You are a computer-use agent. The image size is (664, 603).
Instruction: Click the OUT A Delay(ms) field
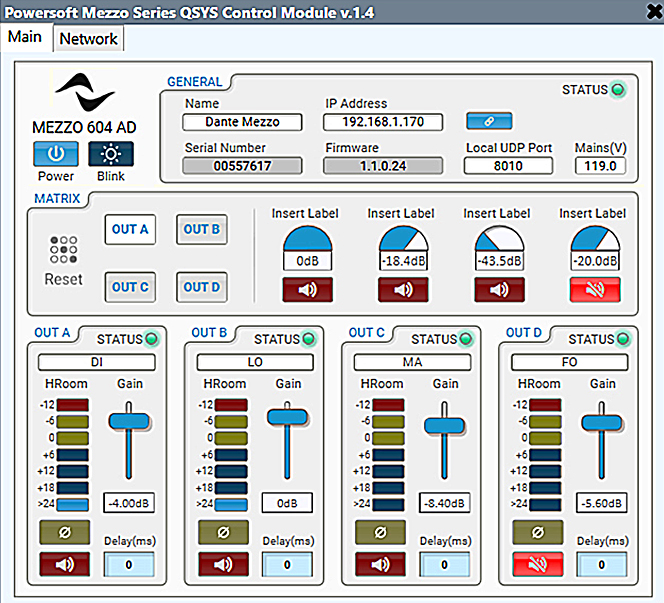[129, 564]
